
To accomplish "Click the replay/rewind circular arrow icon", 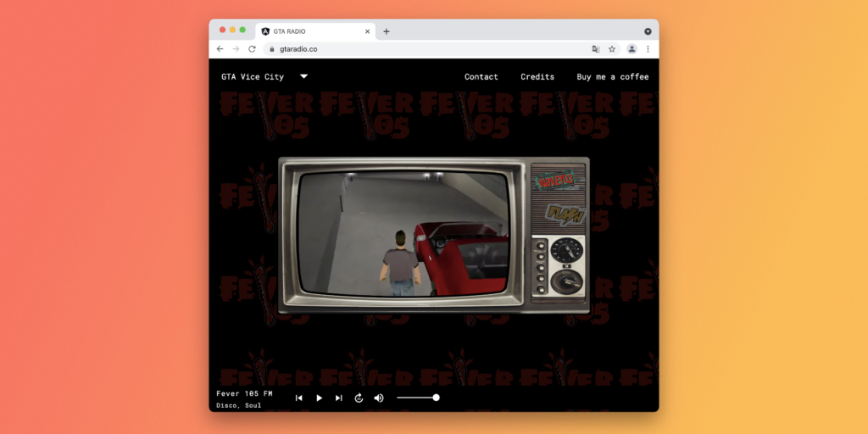I will tap(359, 398).
